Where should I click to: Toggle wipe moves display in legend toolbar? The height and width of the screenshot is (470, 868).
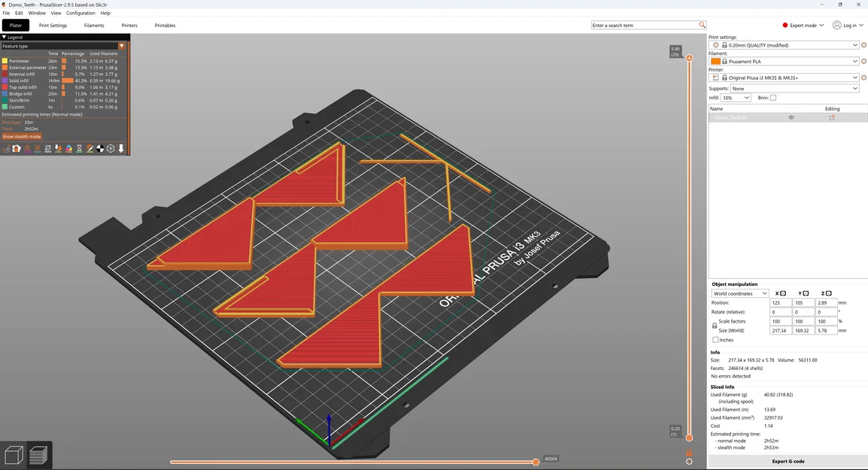[17, 148]
